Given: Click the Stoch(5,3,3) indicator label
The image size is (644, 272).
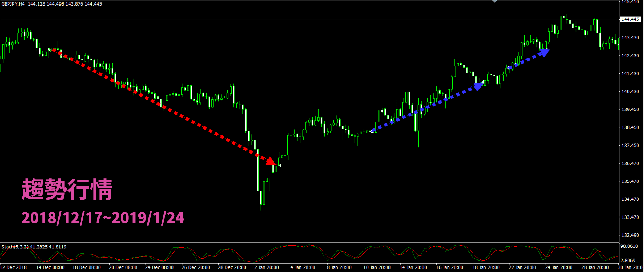Looking at the screenshot, I should click(x=15, y=247).
